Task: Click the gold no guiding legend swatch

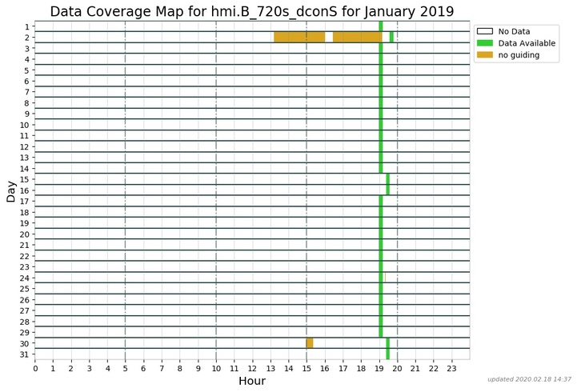Action: click(x=484, y=55)
